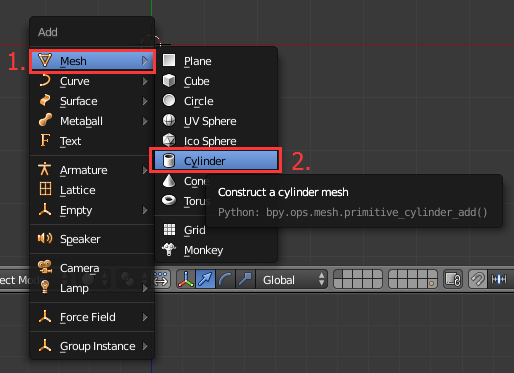Open the Lamp submenu entry

pos(92,288)
